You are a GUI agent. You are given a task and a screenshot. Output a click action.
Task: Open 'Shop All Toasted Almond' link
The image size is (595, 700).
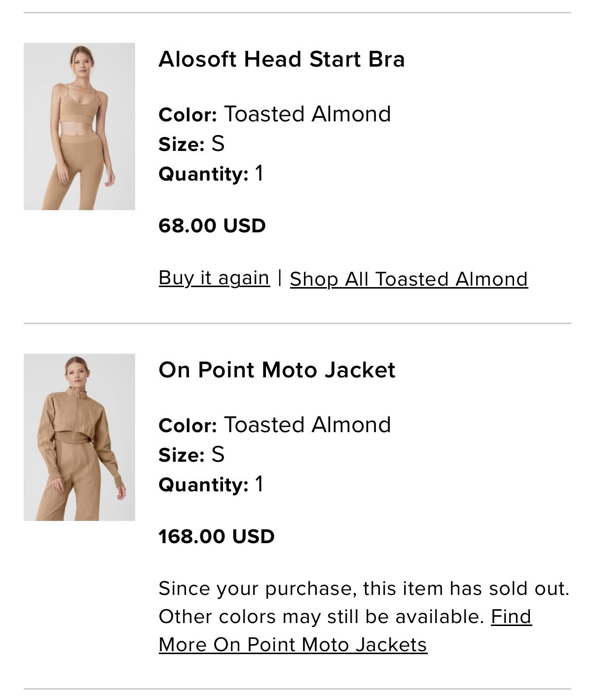408,279
